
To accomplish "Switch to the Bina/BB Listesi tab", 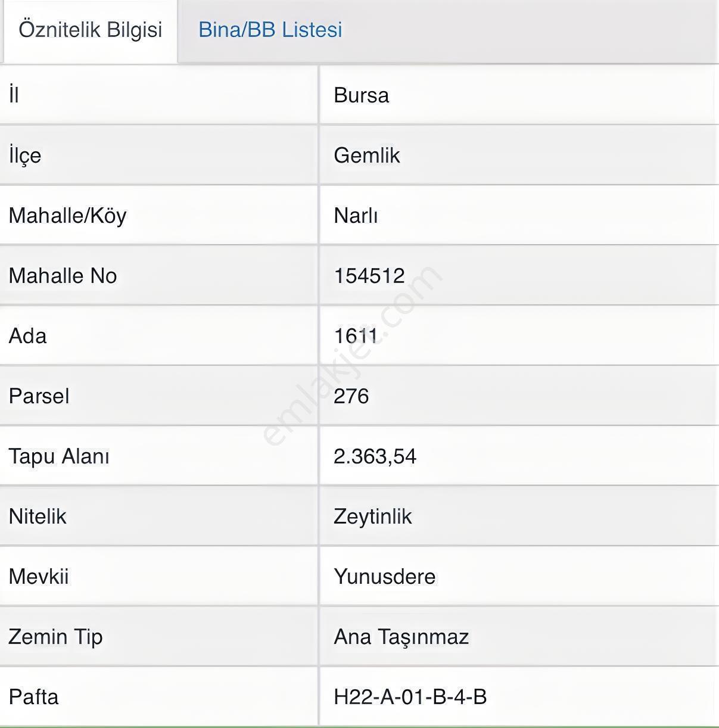I will (x=270, y=30).
